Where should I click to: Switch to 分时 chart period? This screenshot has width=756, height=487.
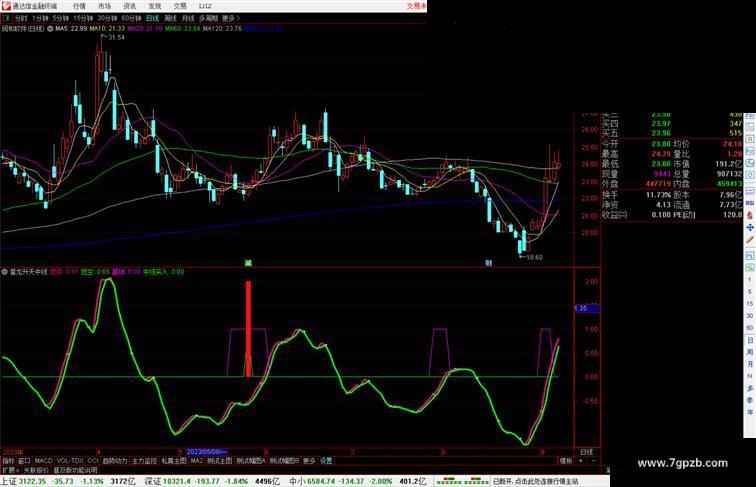21,18
